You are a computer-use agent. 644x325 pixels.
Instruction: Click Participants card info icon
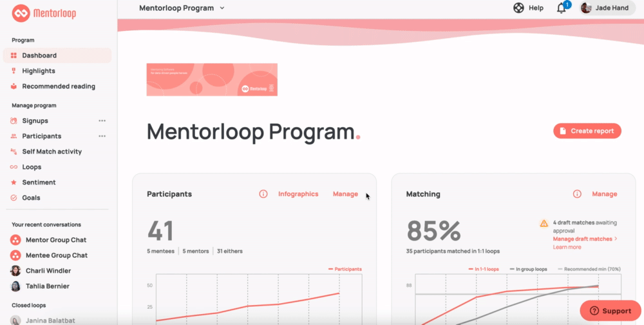(x=263, y=193)
